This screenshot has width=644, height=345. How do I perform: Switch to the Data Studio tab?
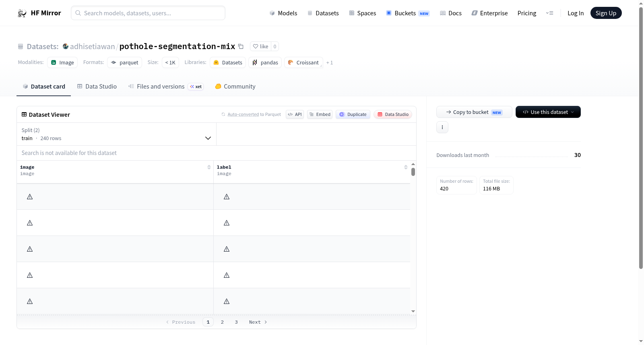coord(97,87)
